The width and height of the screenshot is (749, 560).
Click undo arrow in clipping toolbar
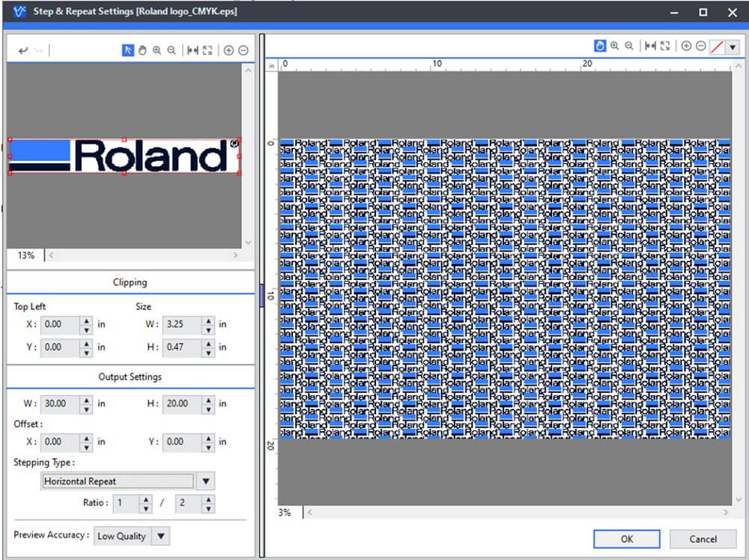[23, 50]
